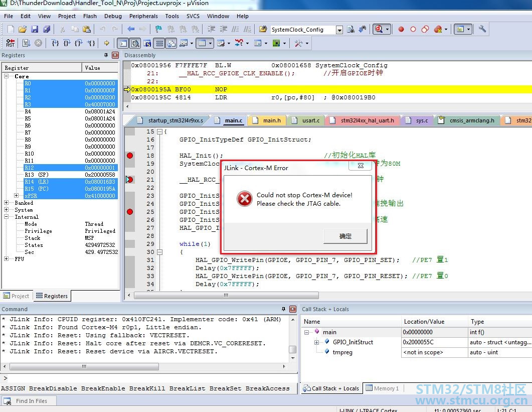
Task: Toggle the Call Stack Window toolbar button
Action: click(171, 44)
